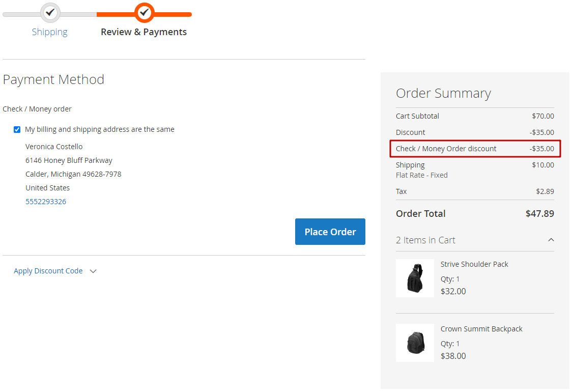This screenshot has height=392, width=573.
Task: Open the Strive Shoulder Pack thumbnail
Action: (415, 278)
